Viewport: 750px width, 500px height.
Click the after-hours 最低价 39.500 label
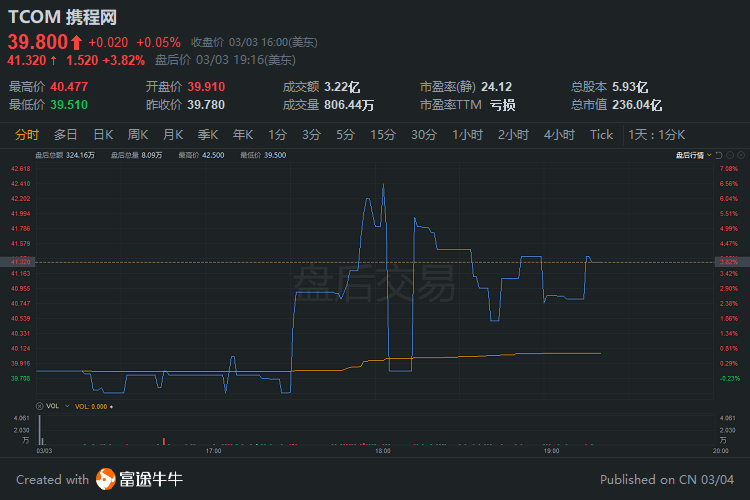263,155
